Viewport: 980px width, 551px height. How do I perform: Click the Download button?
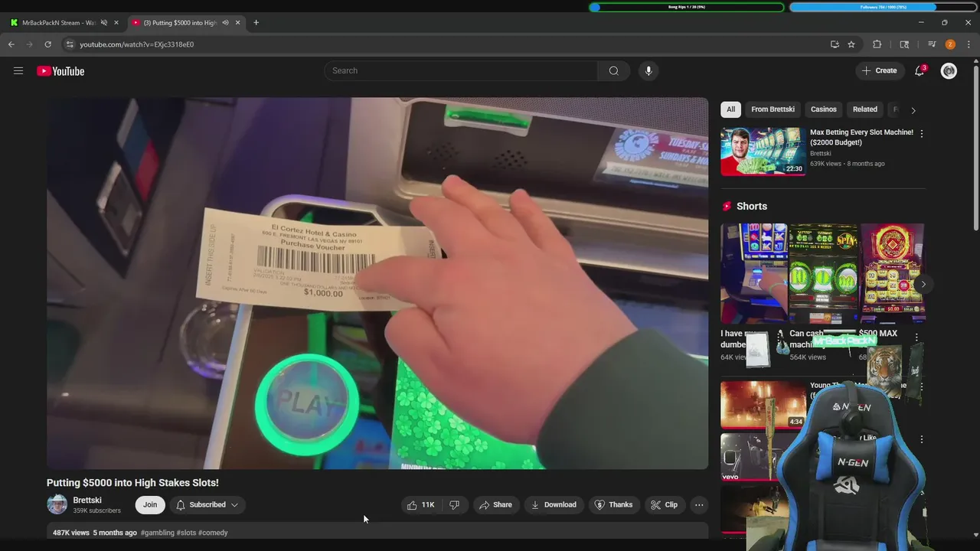point(554,504)
